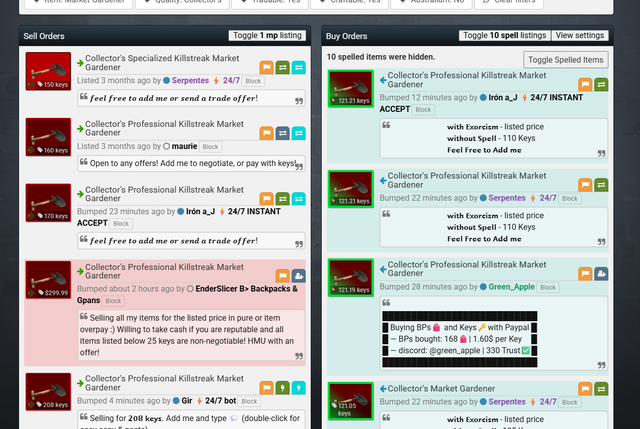The image size is (640, 429).
Task: Open Irón a_J profile from 170 keys listing
Action: pyautogui.click(x=200, y=211)
